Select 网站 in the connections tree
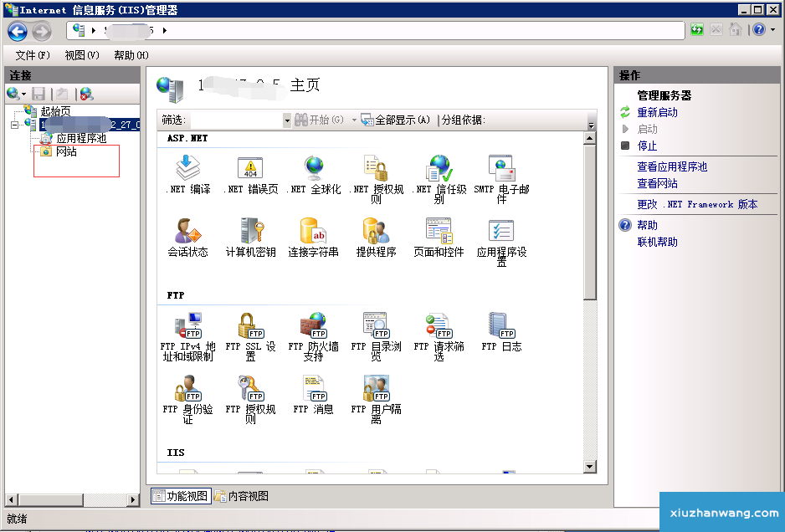 (x=67, y=151)
